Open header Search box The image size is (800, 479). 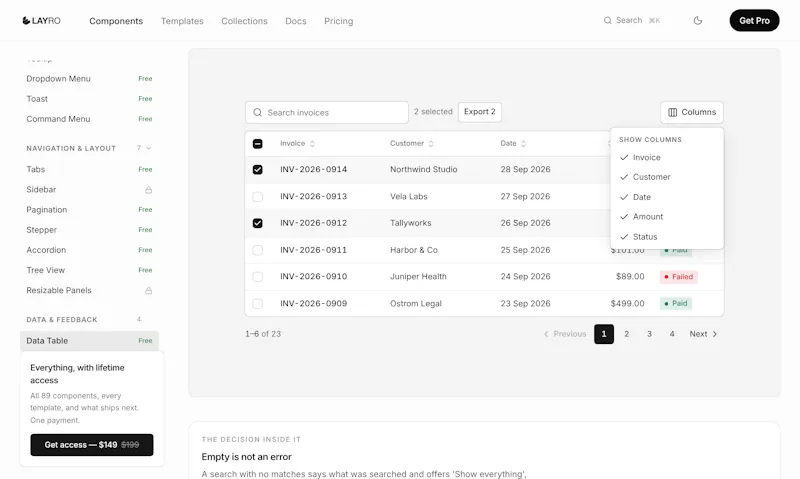(x=632, y=20)
